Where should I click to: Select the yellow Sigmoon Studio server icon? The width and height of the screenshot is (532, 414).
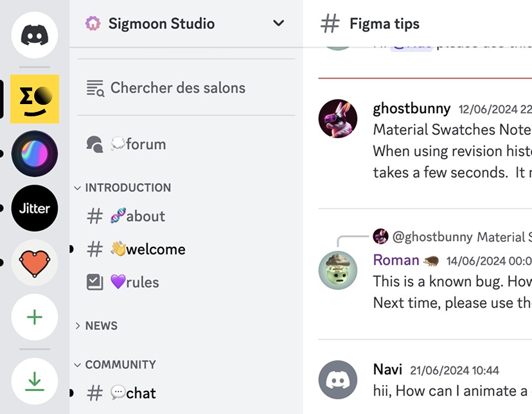tap(35, 99)
